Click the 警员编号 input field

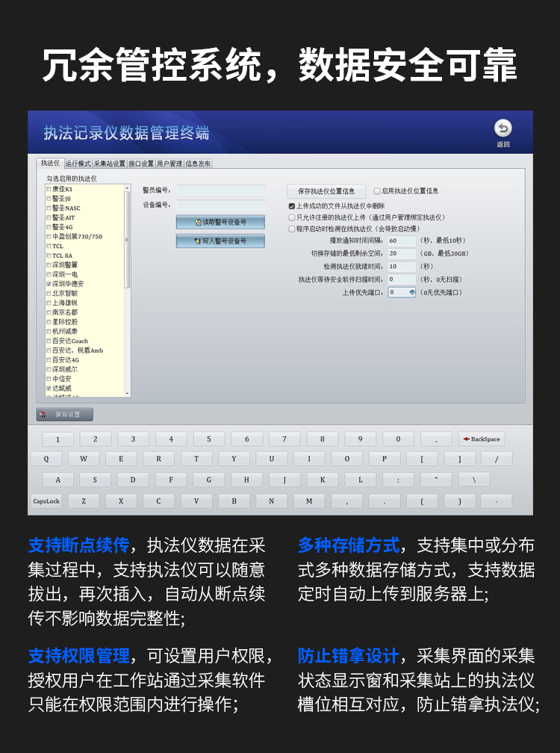220,190
